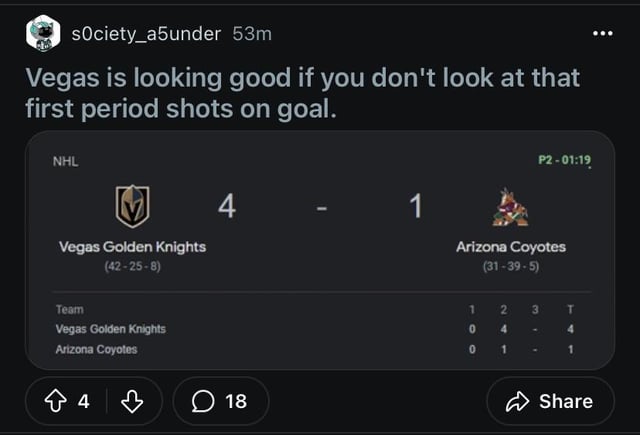Click the Arizona Coyotes logo
The width and height of the screenshot is (640, 435).
pos(510,207)
